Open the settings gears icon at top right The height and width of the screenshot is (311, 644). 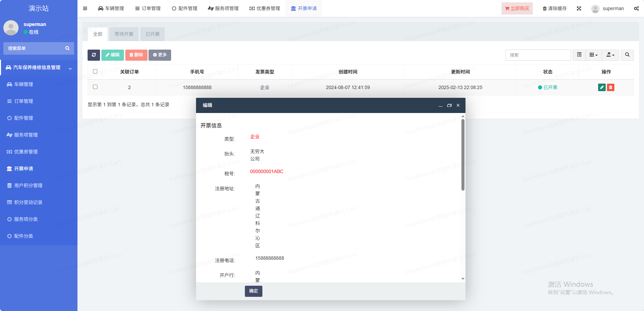(636, 8)
